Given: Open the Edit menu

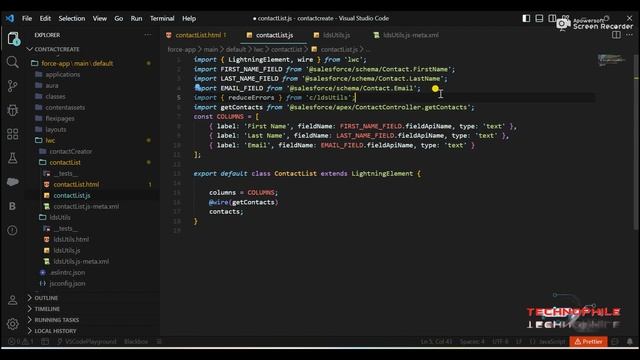Looking at the screenshot, I should 45,18.
